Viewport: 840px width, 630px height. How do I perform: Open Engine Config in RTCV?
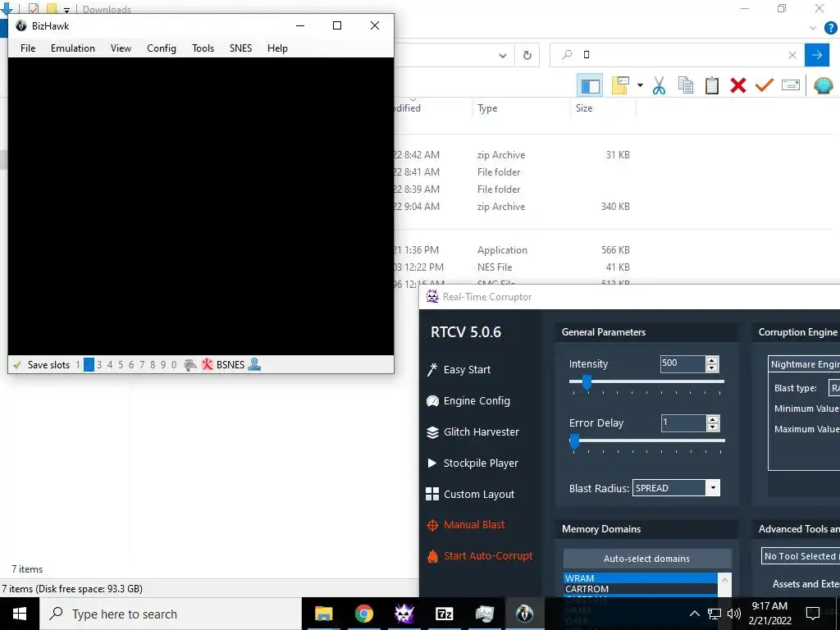click(x=468, y=400)
